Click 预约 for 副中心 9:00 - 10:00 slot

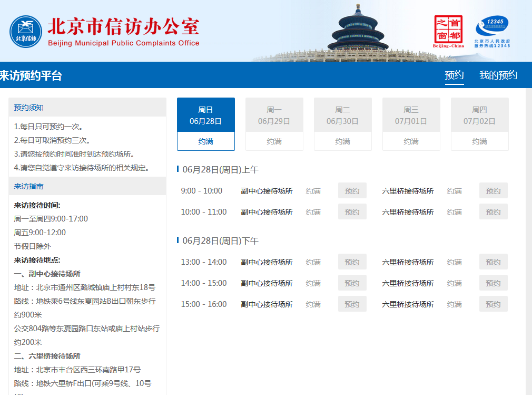tap(352, 191)
